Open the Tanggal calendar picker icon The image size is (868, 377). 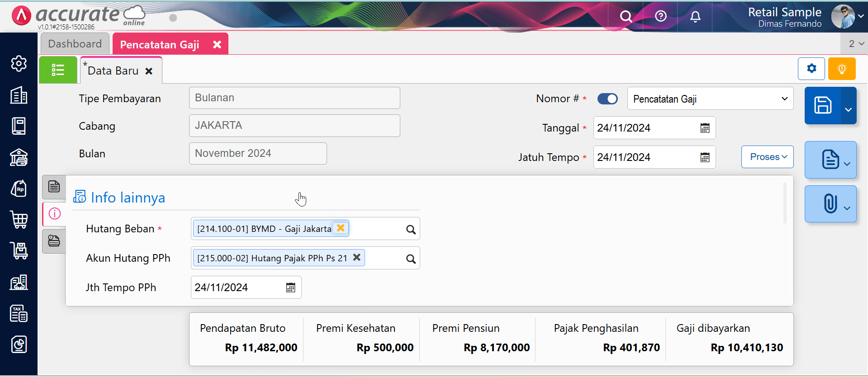point(705,128)
